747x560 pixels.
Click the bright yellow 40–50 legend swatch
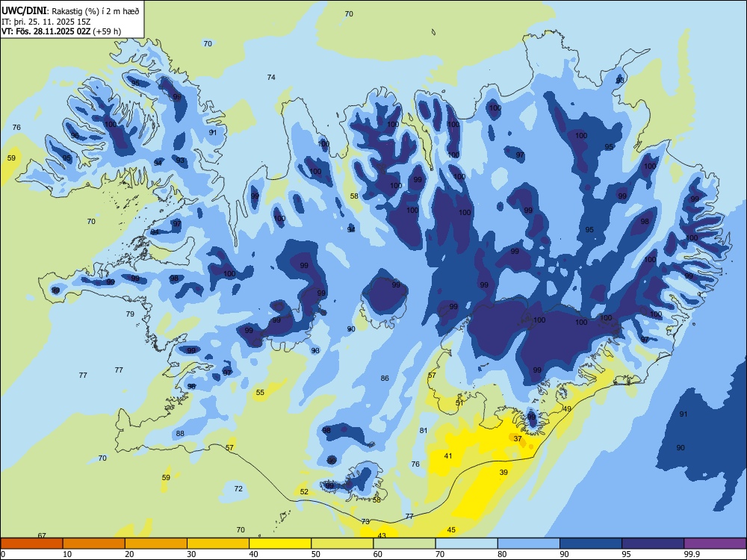(280, 544)
